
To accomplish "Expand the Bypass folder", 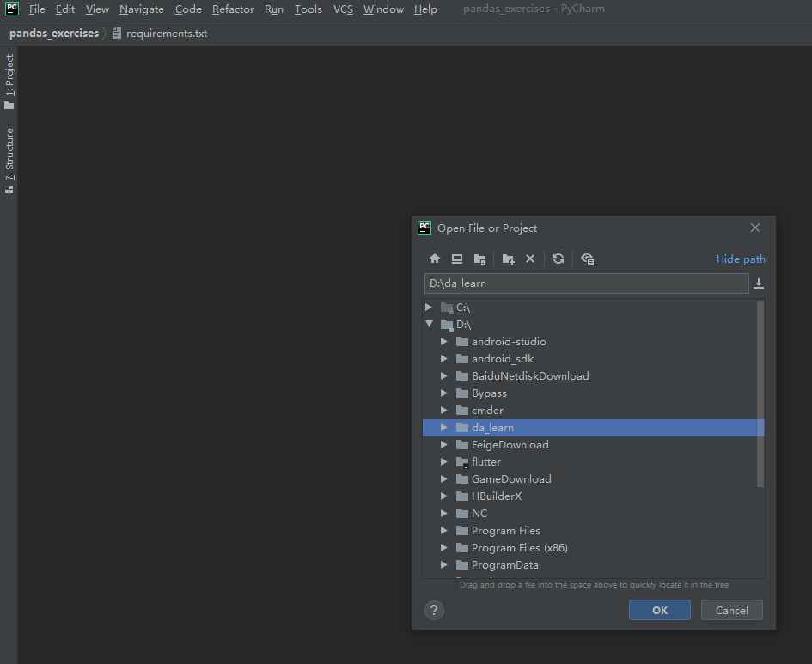I will (x=443, y=393).
